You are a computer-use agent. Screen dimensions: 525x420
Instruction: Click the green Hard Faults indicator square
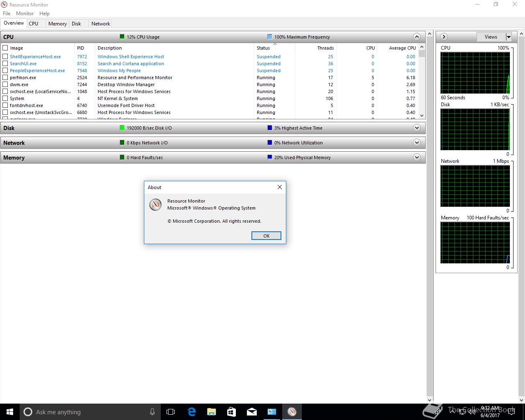122,157
